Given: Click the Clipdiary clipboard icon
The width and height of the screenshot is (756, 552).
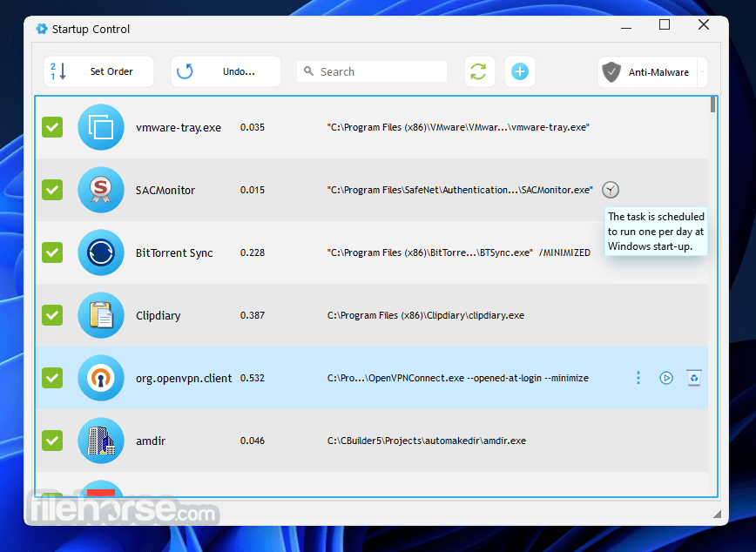Looking at the screenshot, I should pyautogui.click(x=101, y=315).
